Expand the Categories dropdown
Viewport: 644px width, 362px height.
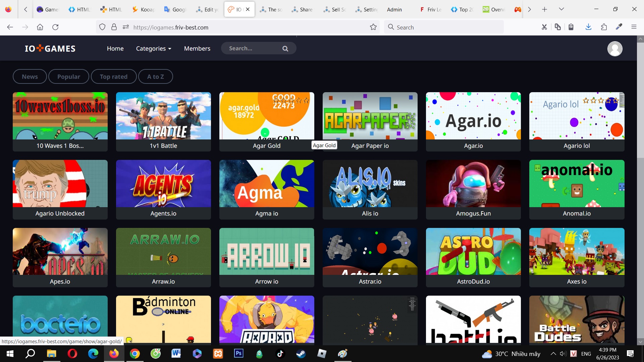click(154, 49)
